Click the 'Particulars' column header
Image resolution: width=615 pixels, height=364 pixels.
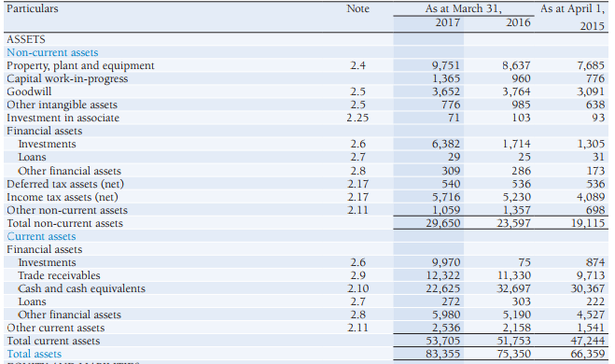click(32, 8)
